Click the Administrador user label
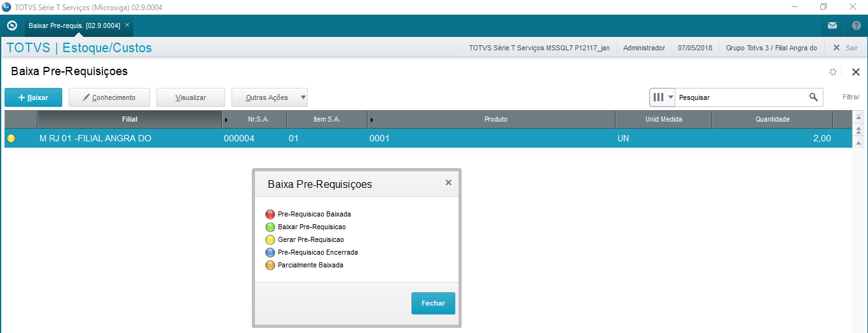Image resolution: width=868 pixels, height=333 pixels. [x=644, y=48]
